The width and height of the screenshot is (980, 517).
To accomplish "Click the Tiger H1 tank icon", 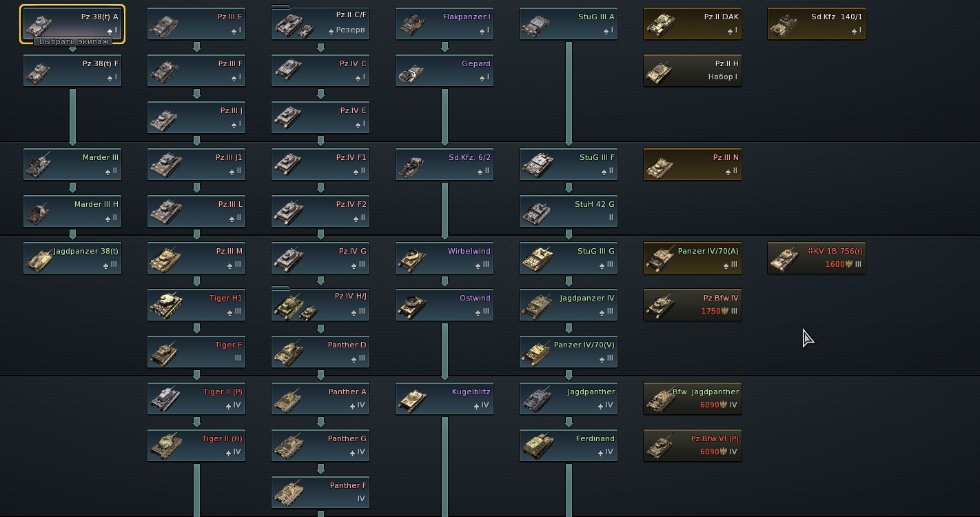I will click(165, 304).
